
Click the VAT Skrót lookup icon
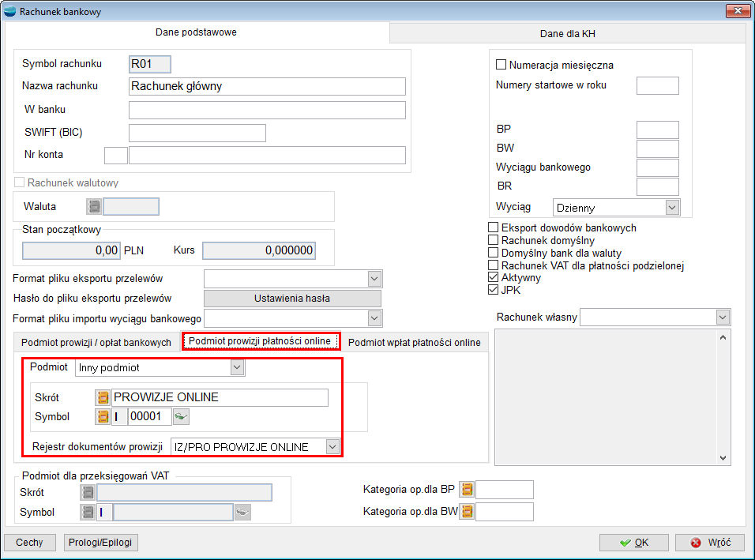coord(88,493)
